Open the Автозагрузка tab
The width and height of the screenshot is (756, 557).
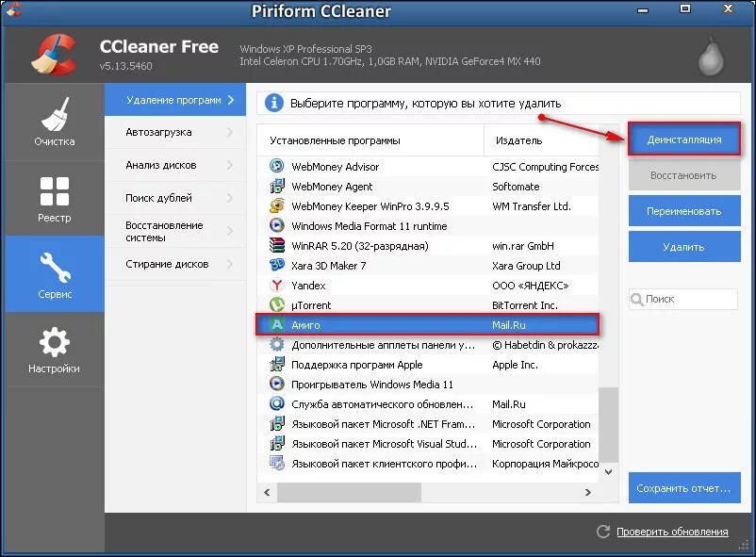[x=175, y=132]
